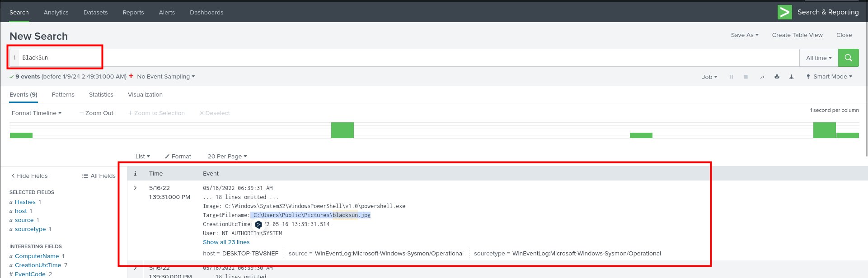Screen dimensions: 868x278
Task: Click the Pause job icon
Action: (731, 77)
